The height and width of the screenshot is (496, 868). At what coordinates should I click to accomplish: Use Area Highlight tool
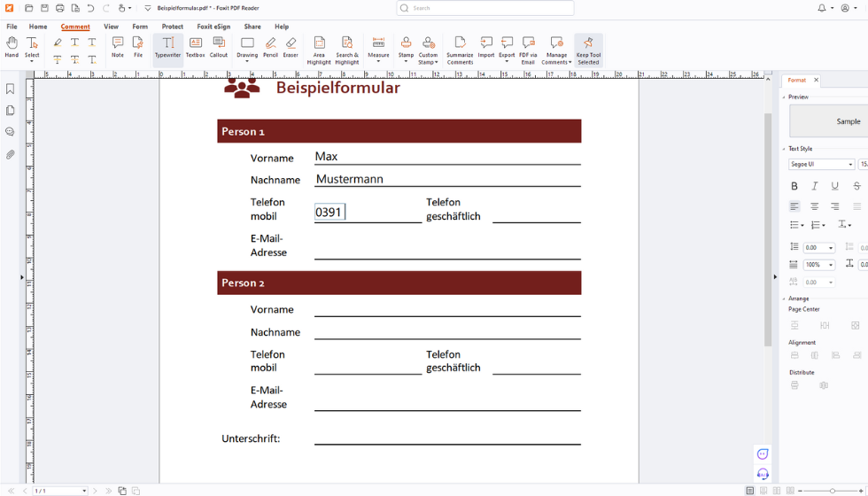click(x=319, y=50)
